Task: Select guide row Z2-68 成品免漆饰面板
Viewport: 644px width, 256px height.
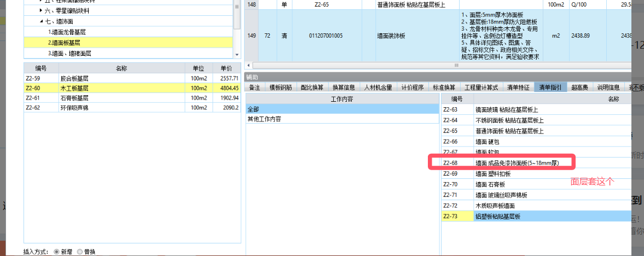Action: [536, 163]
